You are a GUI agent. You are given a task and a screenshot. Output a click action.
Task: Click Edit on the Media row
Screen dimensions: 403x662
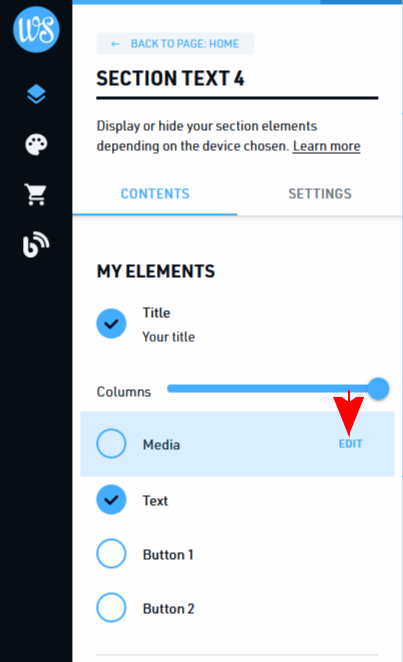[x=351, y=444]
